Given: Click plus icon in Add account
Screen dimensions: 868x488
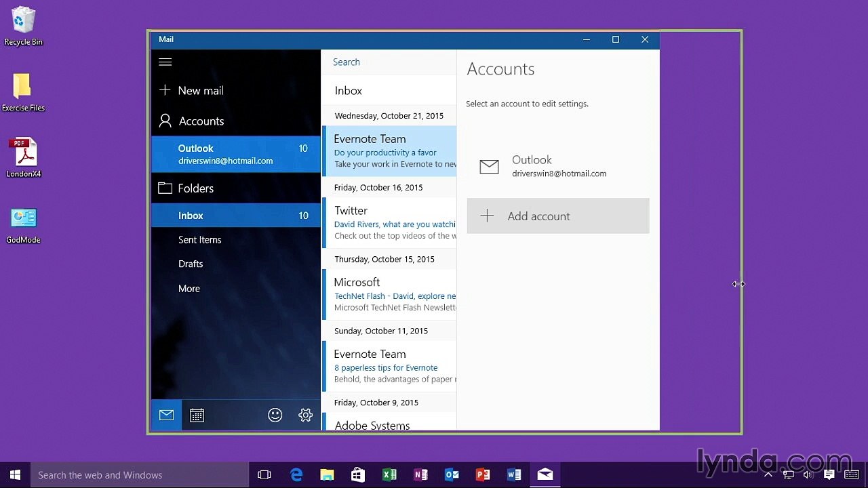Looking at the screenshot, I should pyautogui.click(x=487, y=216).
